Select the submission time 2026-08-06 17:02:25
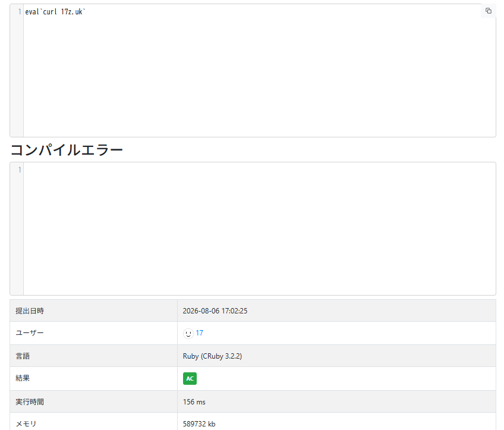The height and width of the screenshot is (430, 504). pyautogui.click(x=215, y=311)
